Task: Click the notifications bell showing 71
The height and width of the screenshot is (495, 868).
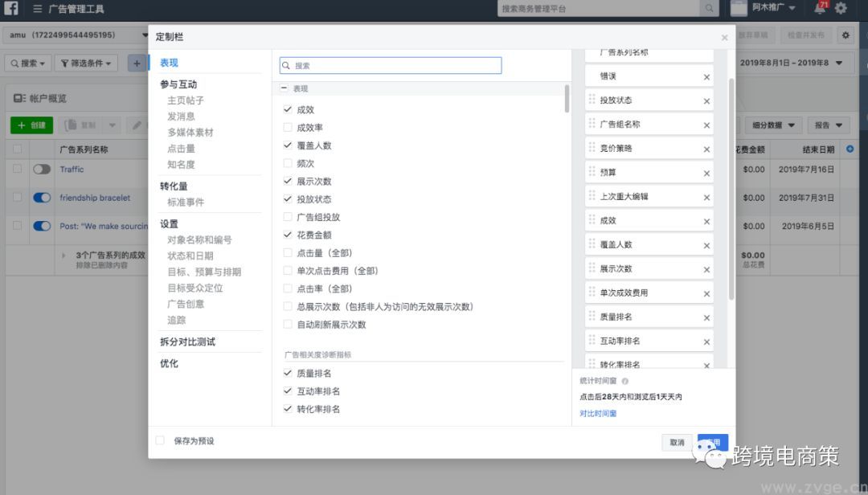Action: 818,9
